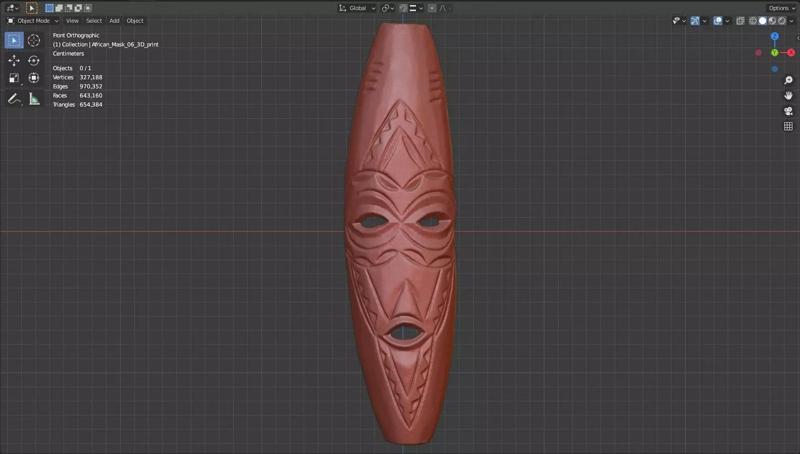Select the 3D Cursor tool
This screenshot has width=800, height=454.
click(x=34, y=40)
